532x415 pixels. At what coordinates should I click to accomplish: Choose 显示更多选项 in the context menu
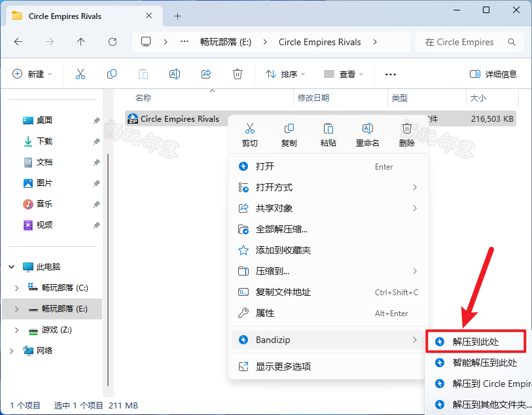tap(328, 367)
